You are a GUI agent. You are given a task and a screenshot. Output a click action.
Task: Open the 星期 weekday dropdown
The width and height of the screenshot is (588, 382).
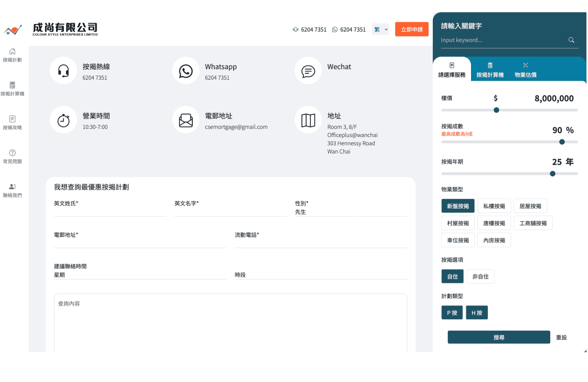[x=140, y=275]
